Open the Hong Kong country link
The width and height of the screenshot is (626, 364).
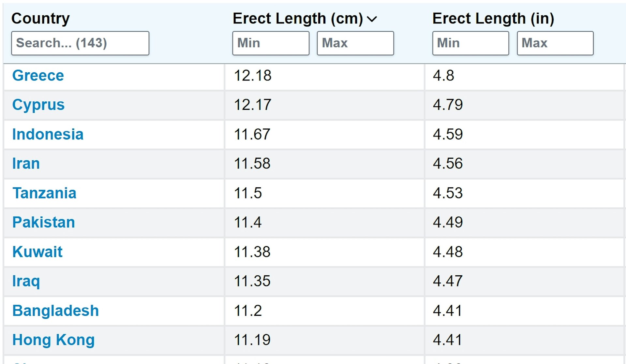tap(53, 340)
